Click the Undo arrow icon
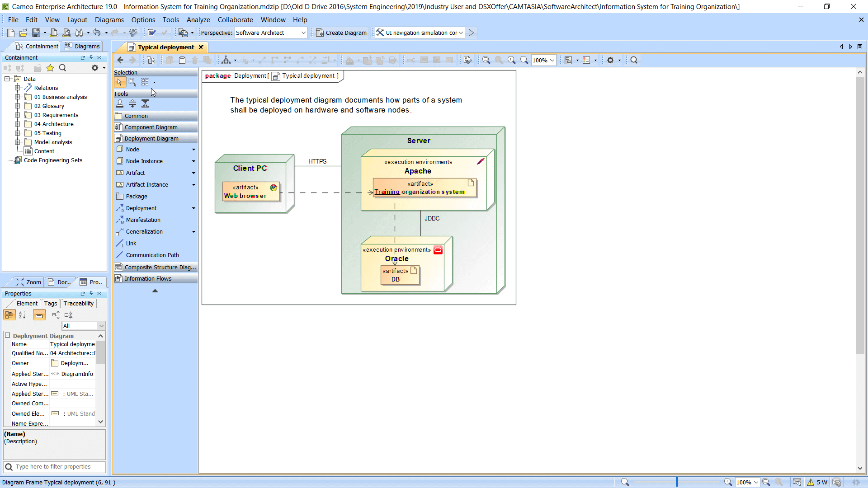 pyautogui.click(x=96, y=33)
